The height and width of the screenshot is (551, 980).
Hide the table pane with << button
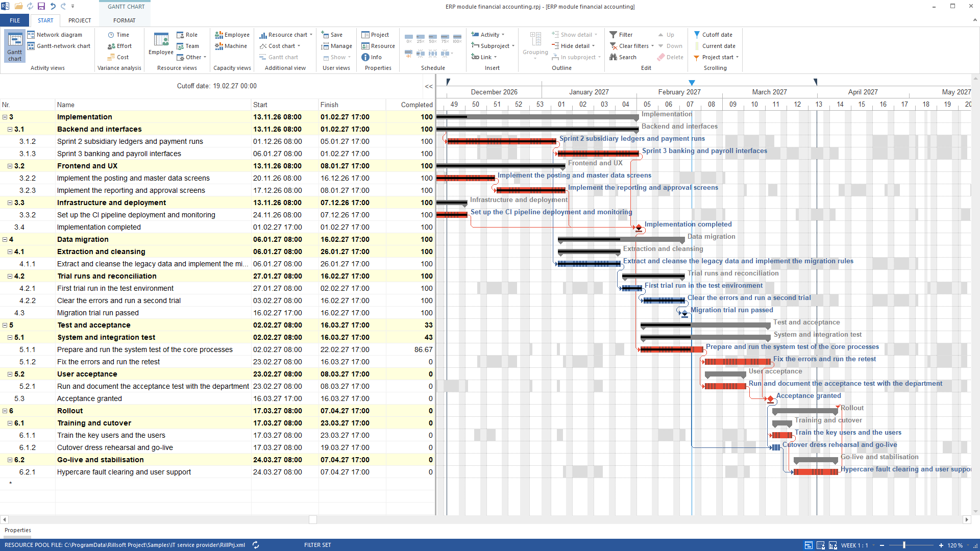click(429, 86)
